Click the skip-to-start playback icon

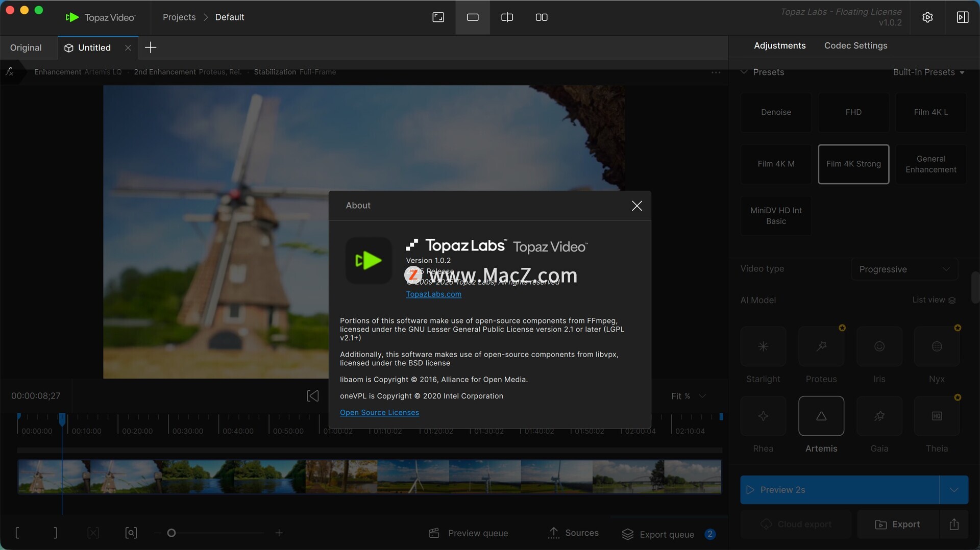tap(312, 396)
